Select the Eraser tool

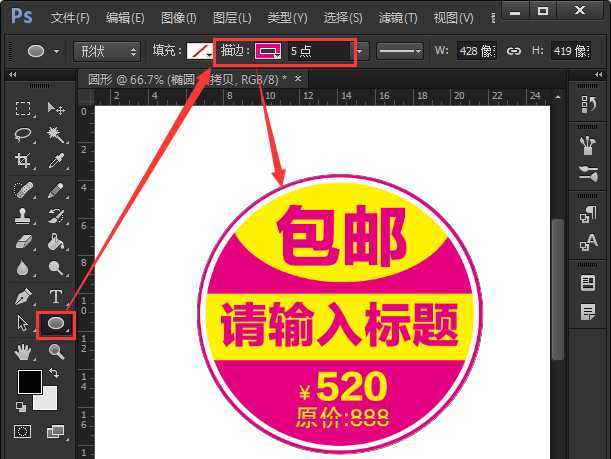click(x=23, y=242)
